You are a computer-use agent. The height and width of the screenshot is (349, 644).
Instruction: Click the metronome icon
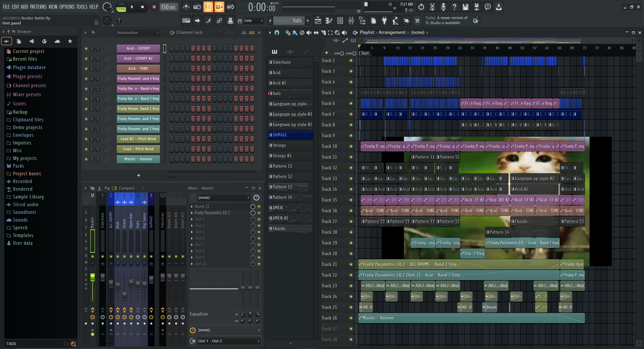pyautogui.click(x=186, y=7)
